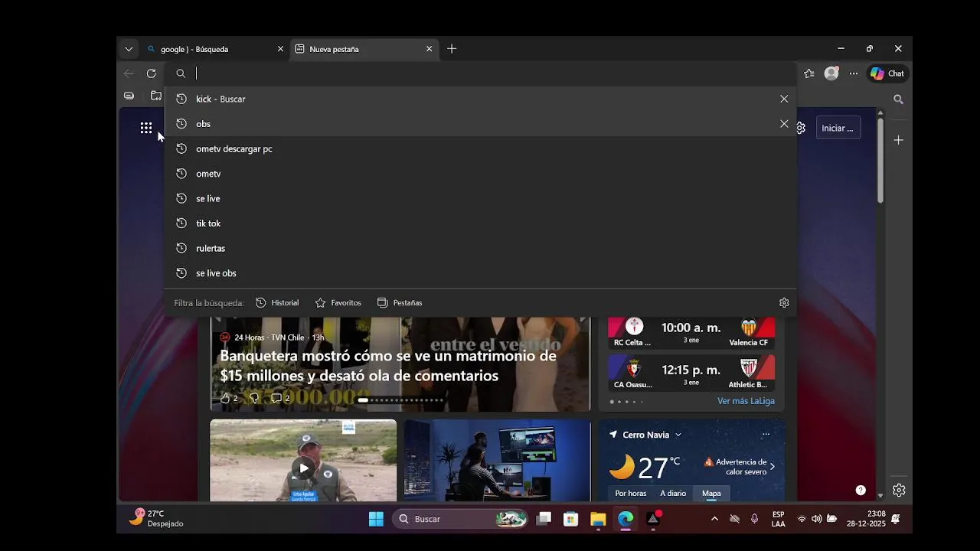Remove the 'obs' suggestion with its X

(x=784, y=124)
